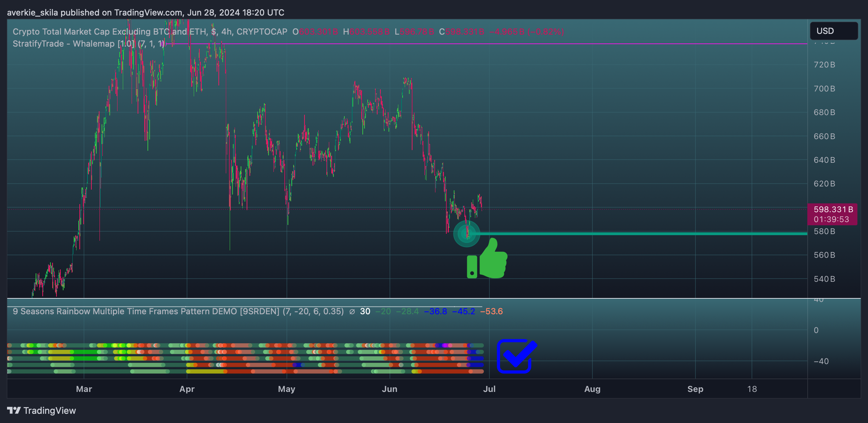868x423 pixels.
Task: Click the blue −45.2 indicator value
Action: [464, 311]
